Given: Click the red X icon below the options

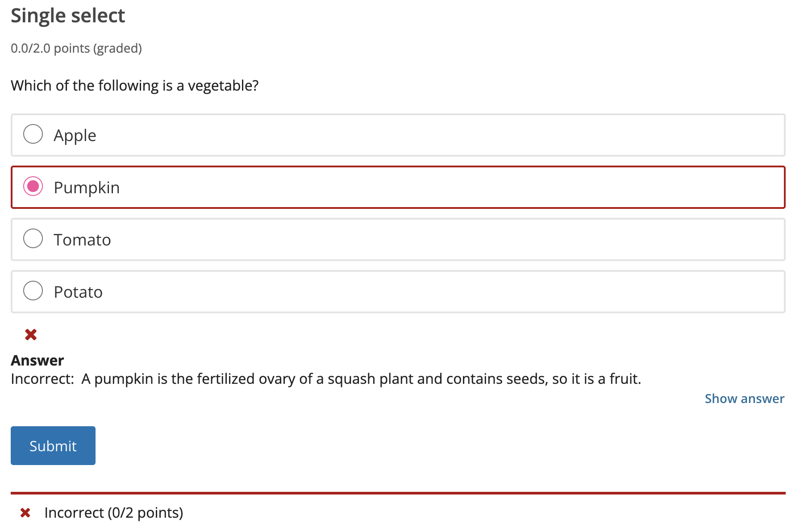Looking at the screenshot, I should 31,334.
